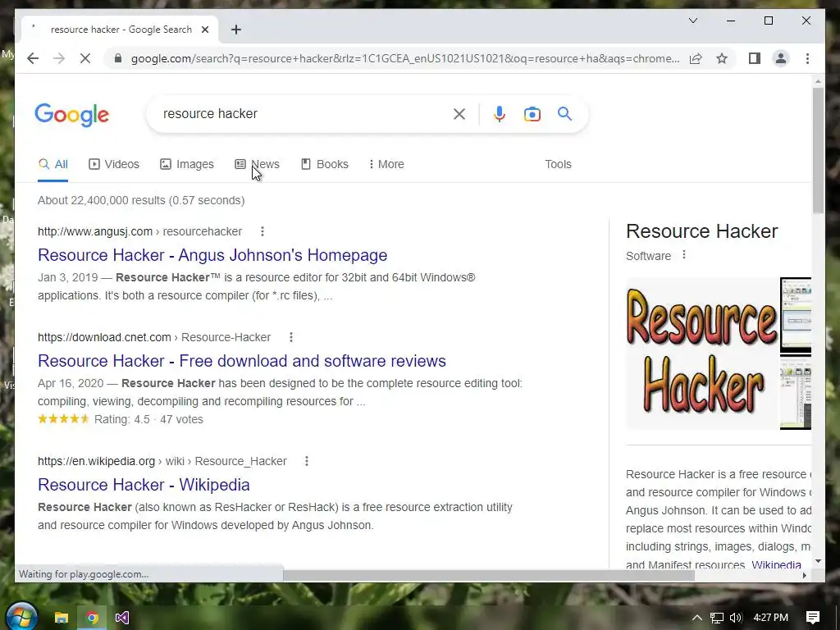The image size is (840, 630).
Task: Open the notification center icon
Action: pos(813,618)
